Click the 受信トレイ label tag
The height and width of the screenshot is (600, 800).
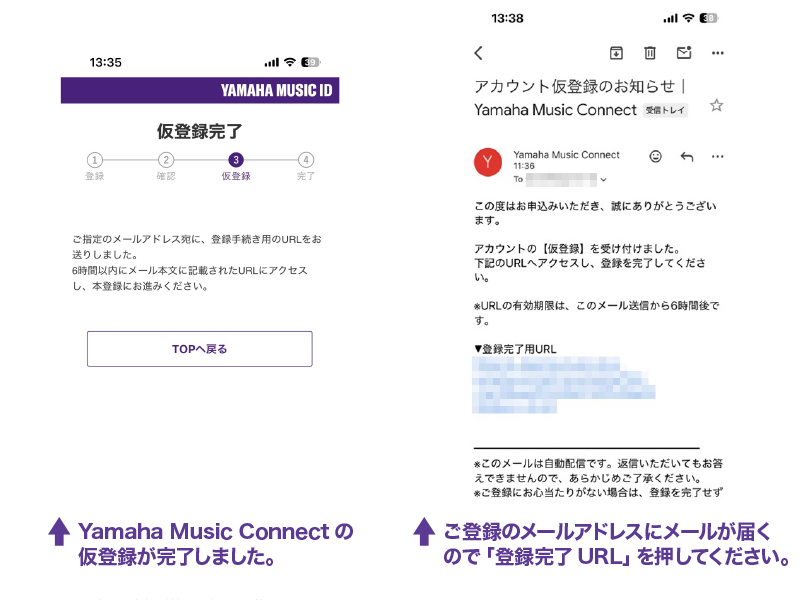pyautogui.click(x=665, y=110)
